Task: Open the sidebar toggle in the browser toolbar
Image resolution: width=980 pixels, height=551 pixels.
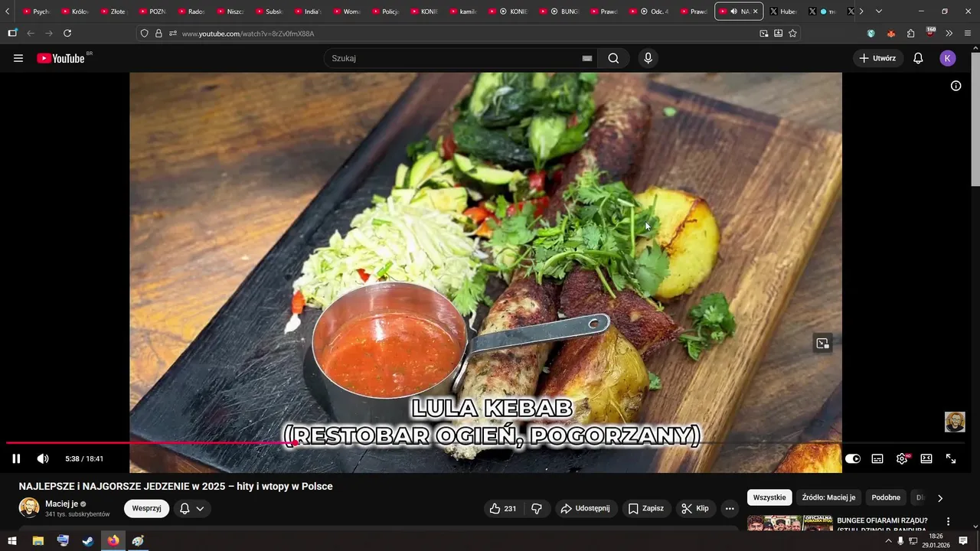Action: 12,34
